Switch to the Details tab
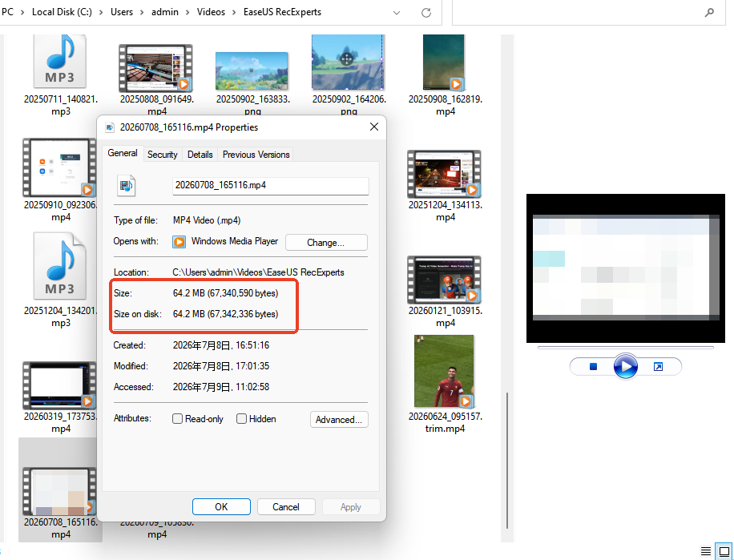Image resolution: width=734 pixels, height=560 pixels. [200, 155]
